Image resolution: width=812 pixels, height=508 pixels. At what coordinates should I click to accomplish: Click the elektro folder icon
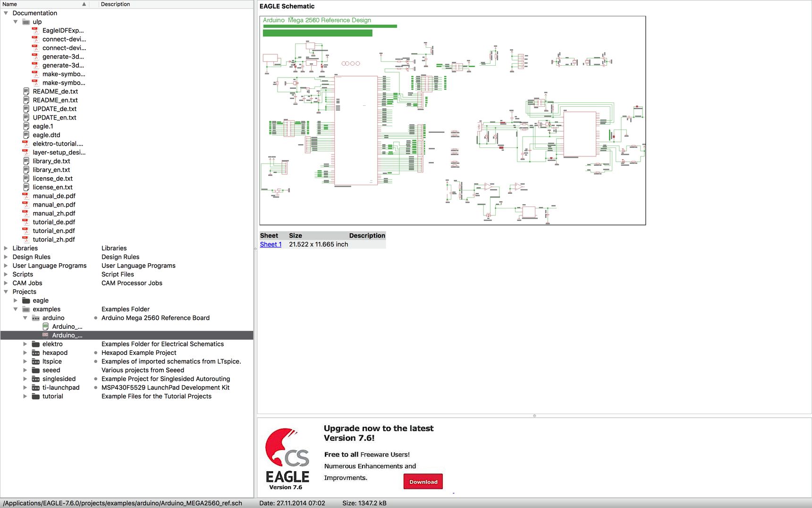point(36,344)
